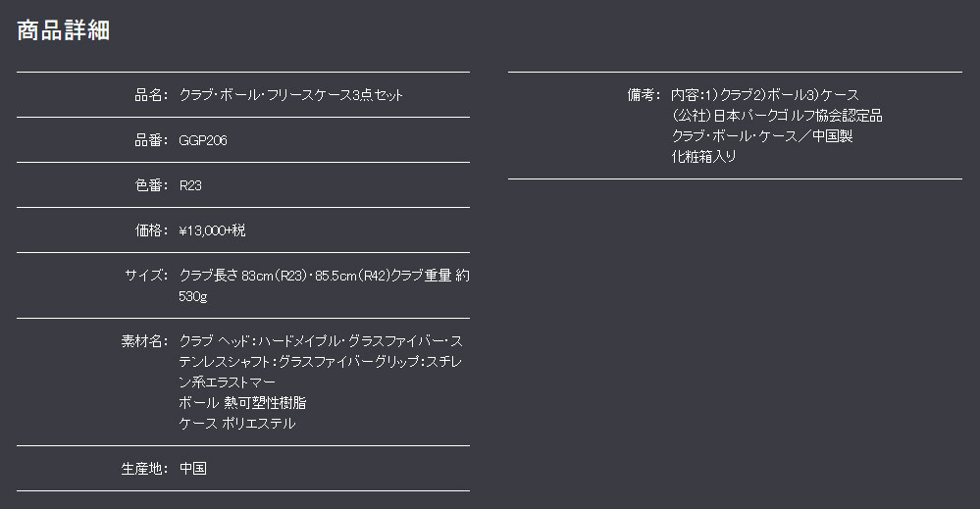Click the 備考 label
The image size is (980, 509).
point(644,95)
